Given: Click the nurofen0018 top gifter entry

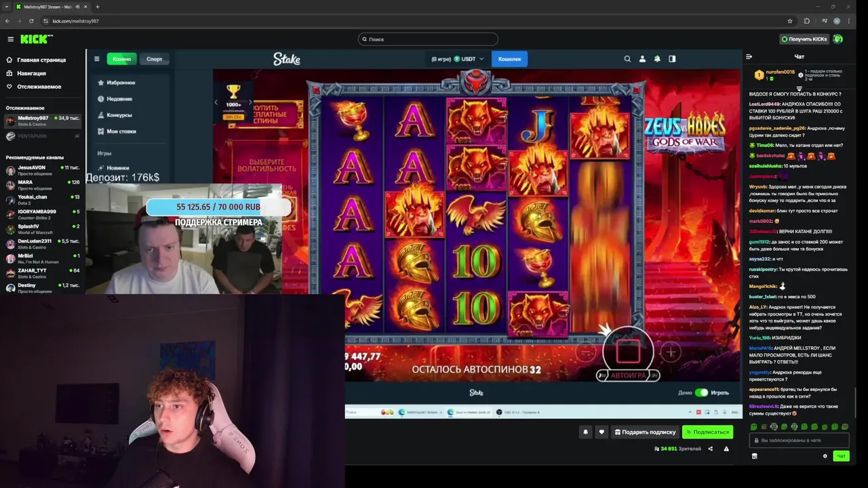Looking at the screenshot, I should pos(775,75).
